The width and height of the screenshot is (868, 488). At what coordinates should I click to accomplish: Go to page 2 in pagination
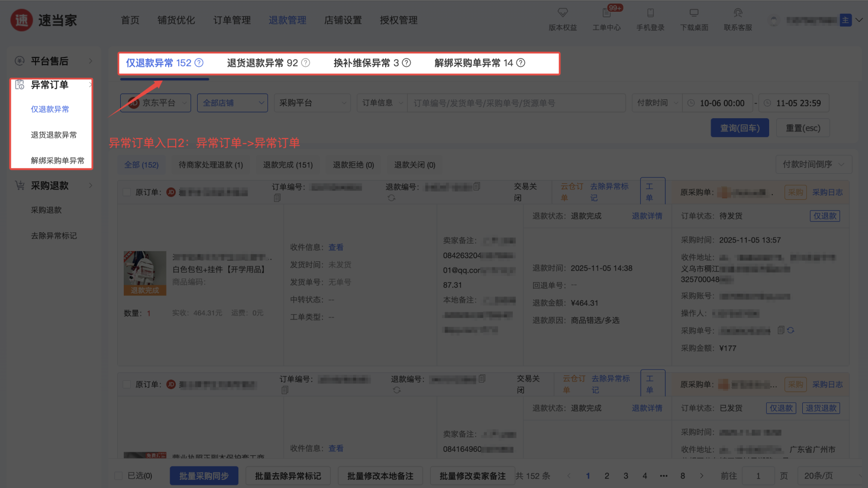(x=607, y=476)
